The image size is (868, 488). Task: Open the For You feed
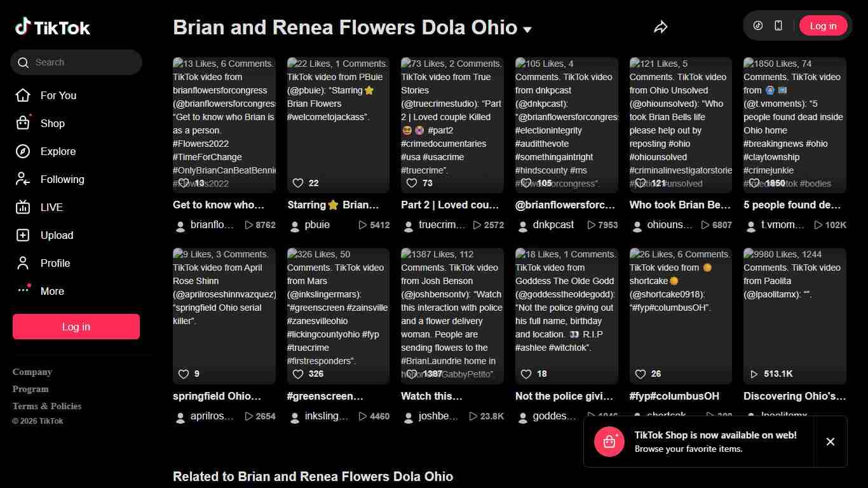58,95
